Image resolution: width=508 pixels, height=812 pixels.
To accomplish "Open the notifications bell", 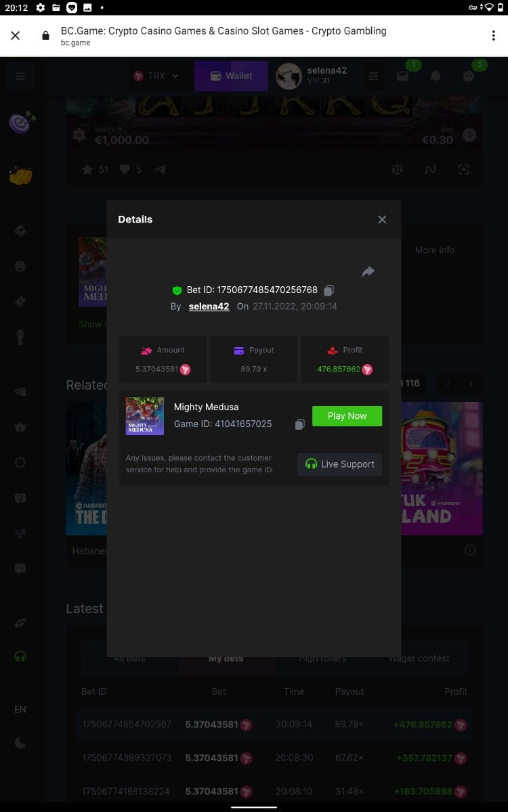I will (x=436, y=76).
